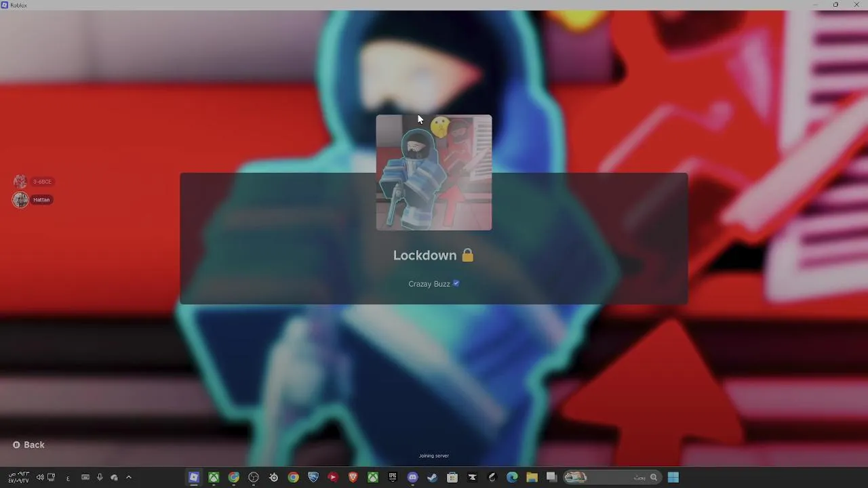Open the touch keyboard tray icon
Viewport: 868px width, 488px height.
click(85, 477)
